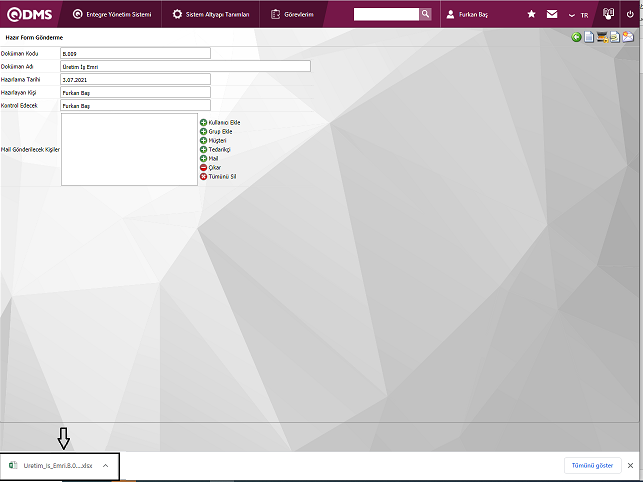The height and width of the screenshot is (482, 643).
Task: Click the Hazırlama Tarihi field
Action: click(135, 79)
